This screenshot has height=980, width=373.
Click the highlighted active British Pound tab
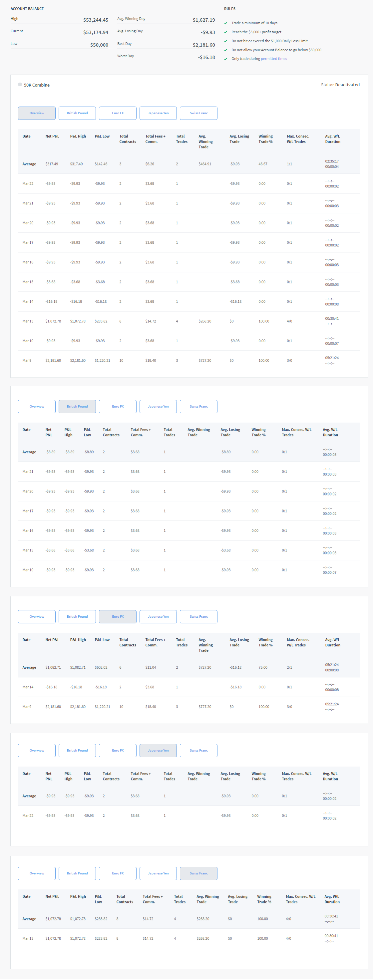(x=77, y=406)
